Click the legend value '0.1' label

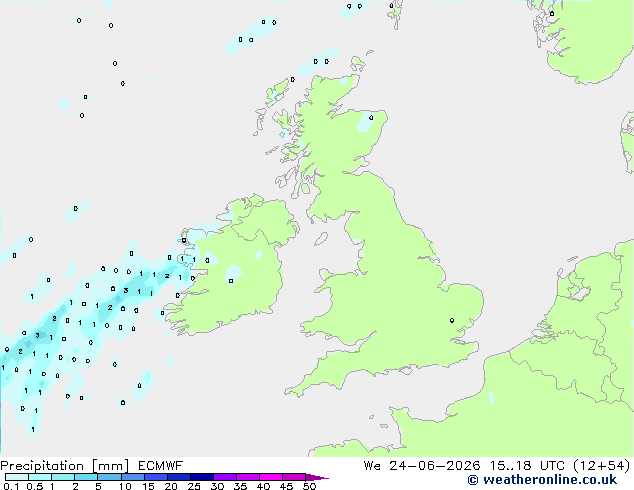point(11,486)
